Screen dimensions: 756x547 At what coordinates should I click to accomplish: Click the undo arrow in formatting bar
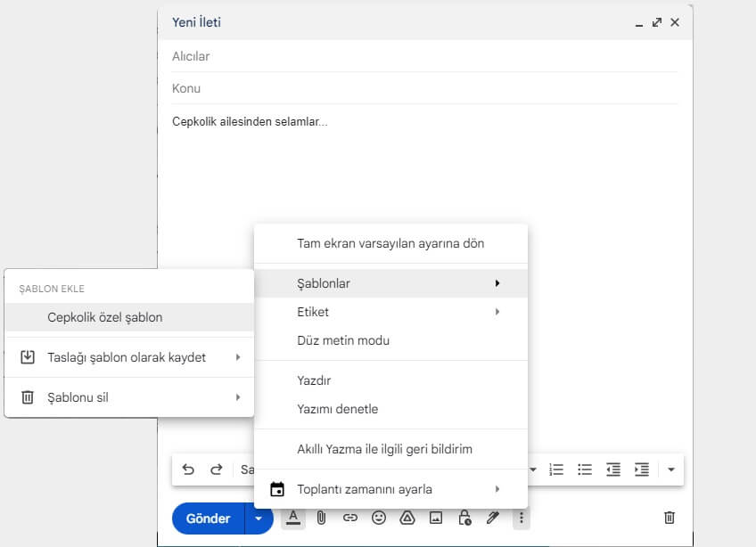pos(188,469)
